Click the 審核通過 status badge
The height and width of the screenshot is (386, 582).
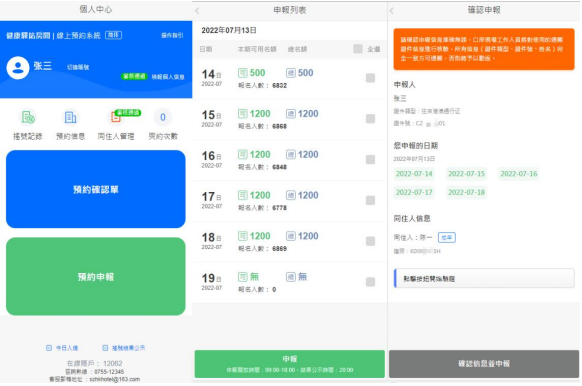[134, 76]
